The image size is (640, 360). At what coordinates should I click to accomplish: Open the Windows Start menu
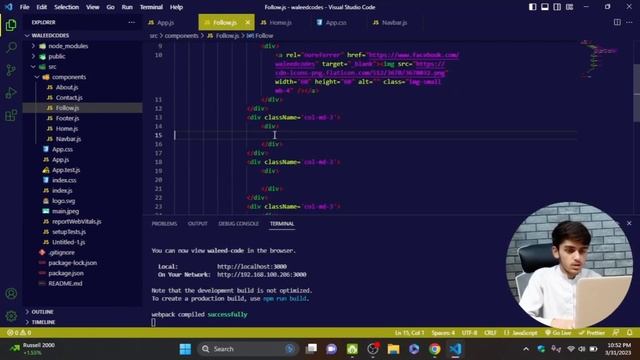point(185,349)
